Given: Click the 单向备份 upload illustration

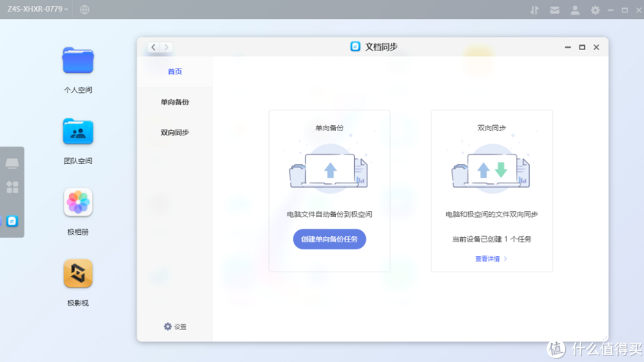Looking at the screenshot, I should point(329,169).
